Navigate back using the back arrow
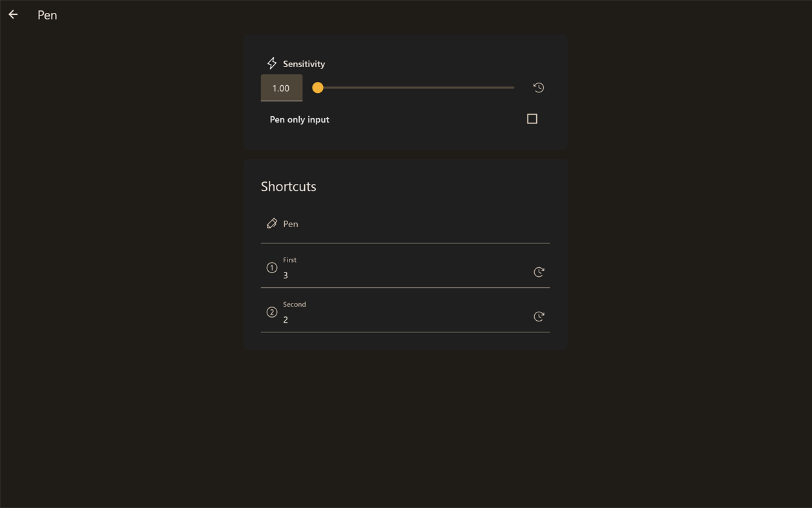This screenshot has width=812, height=508. coord(13,14)
